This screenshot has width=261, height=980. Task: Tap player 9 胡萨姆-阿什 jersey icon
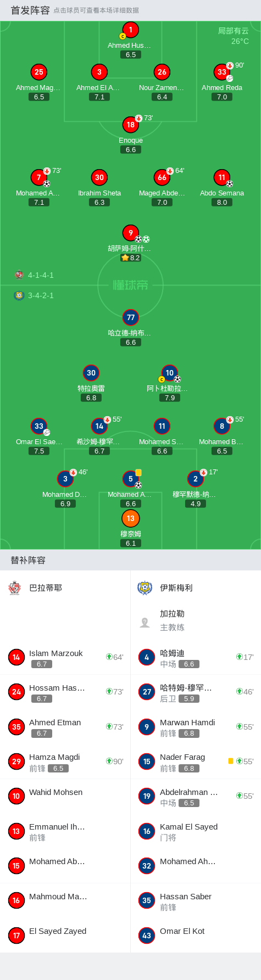click(131, 233)
